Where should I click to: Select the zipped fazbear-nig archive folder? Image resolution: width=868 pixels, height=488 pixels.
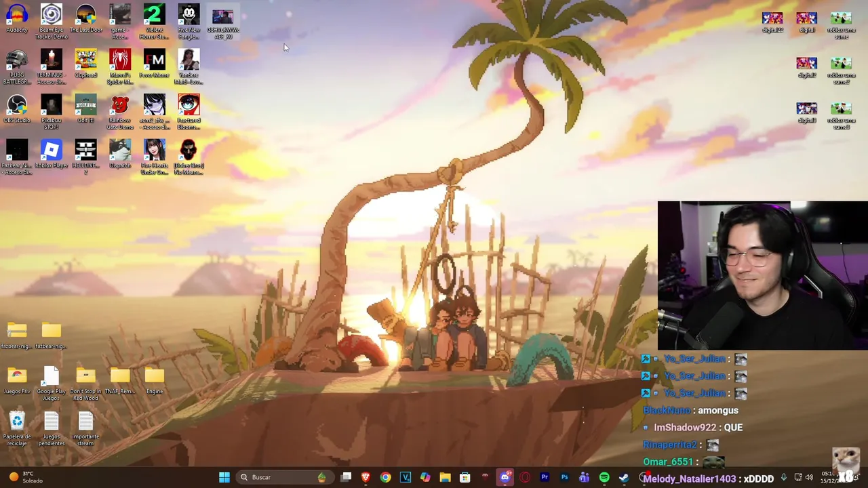click(x=17, y=335)
